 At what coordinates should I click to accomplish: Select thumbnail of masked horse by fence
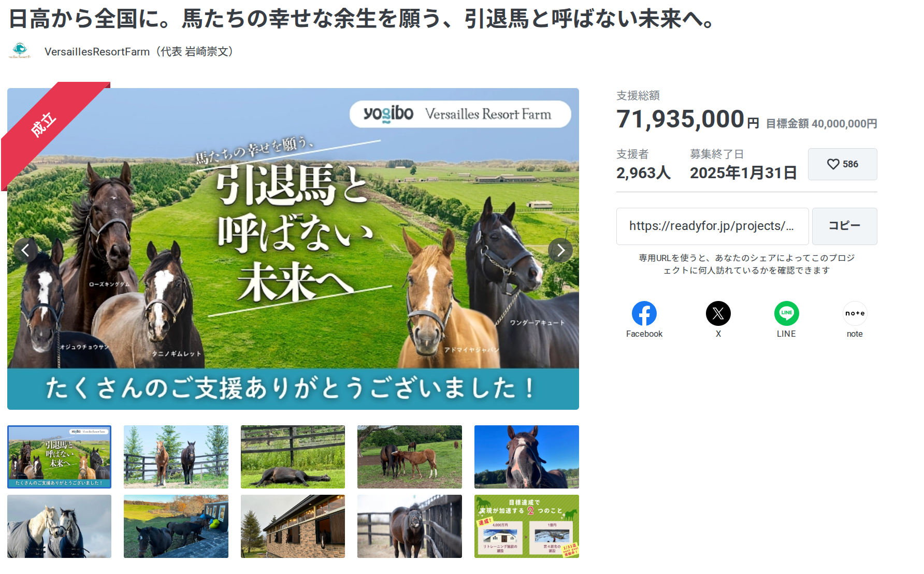pyautogui.click(x=410, y=526)
